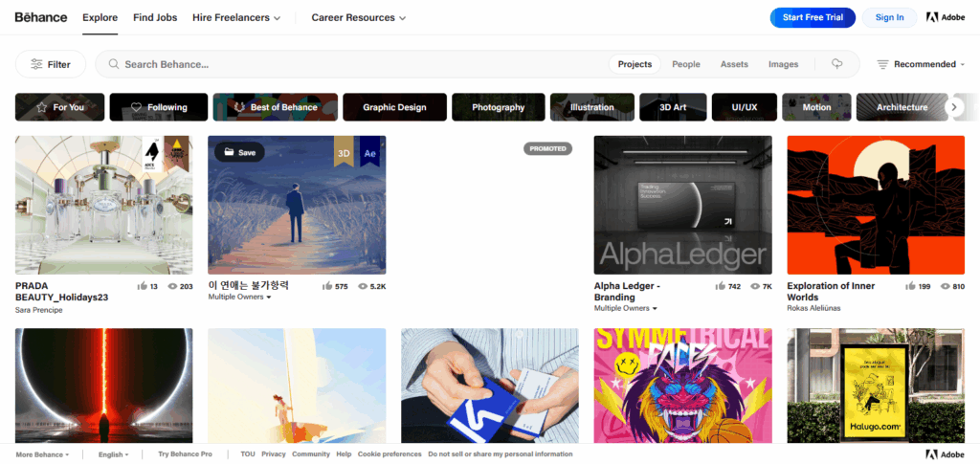Select the 3D Art category
The height and width of the screenshot is (464, 980).
click(673, 107)
